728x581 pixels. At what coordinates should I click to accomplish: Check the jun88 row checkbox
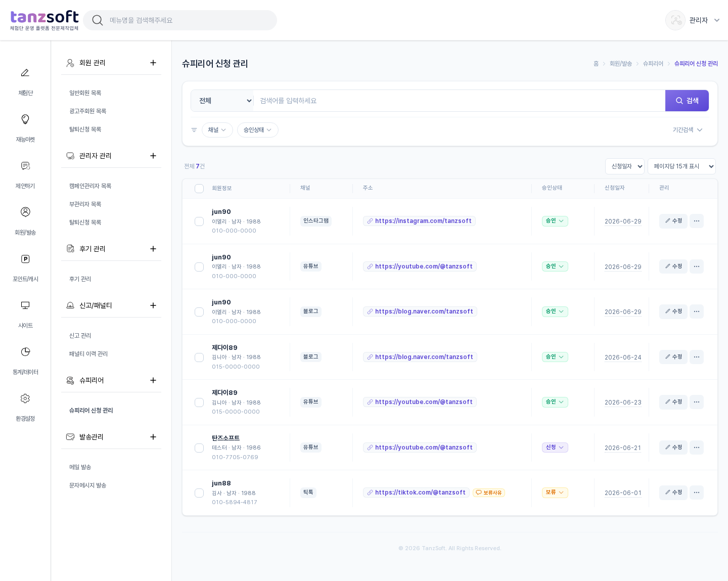[199, 493]
